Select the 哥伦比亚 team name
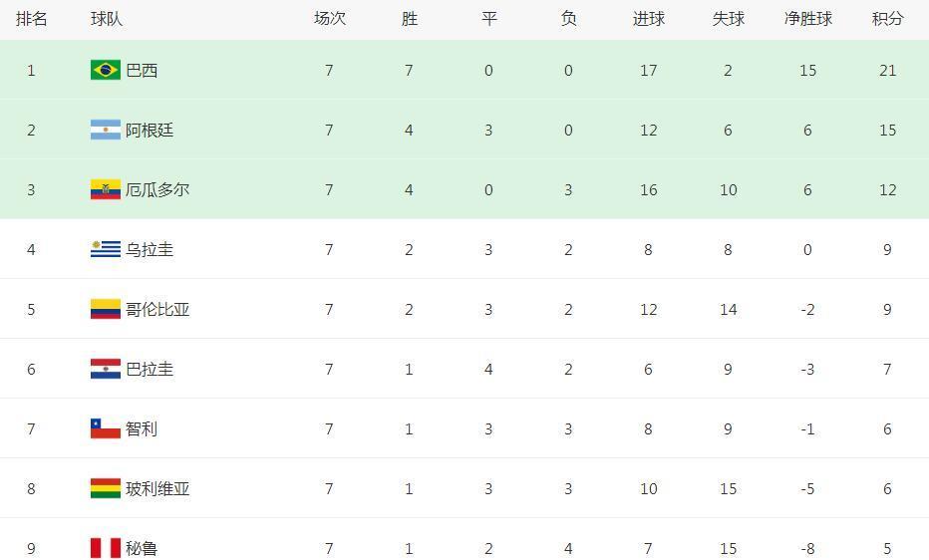929x560 pixels. click(x=157, y=309)
